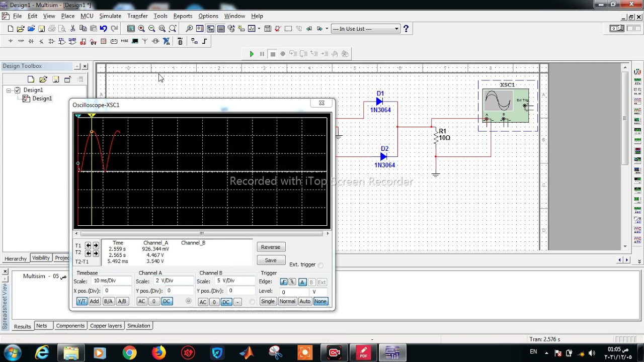Move T1 cursor right arrow

[96, 245]
